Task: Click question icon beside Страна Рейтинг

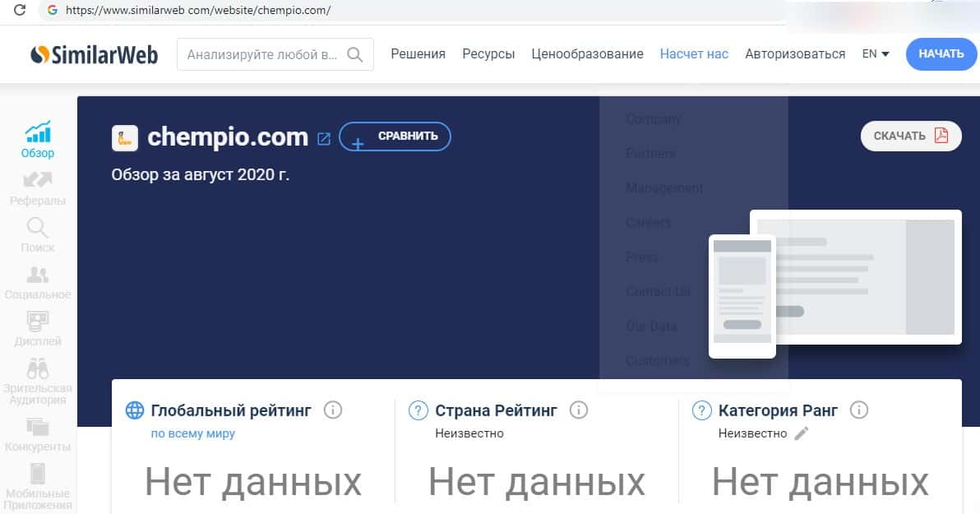Action: (x=418, y=410)
